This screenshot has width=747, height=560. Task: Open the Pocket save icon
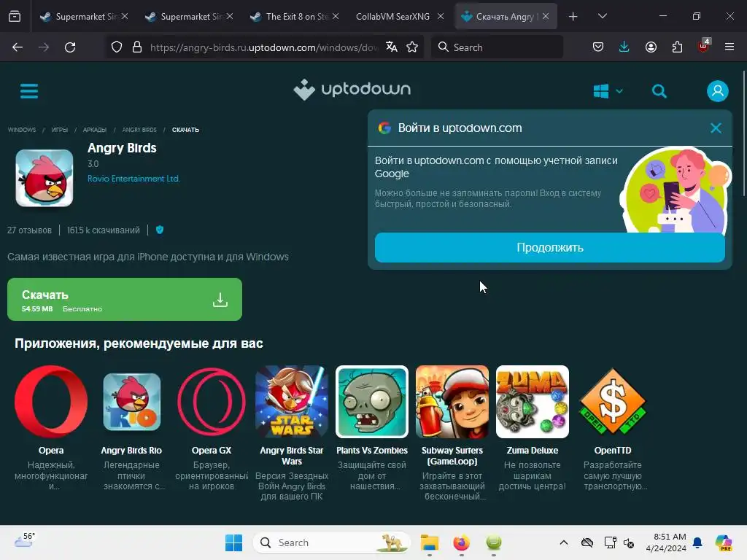[598, 47]
